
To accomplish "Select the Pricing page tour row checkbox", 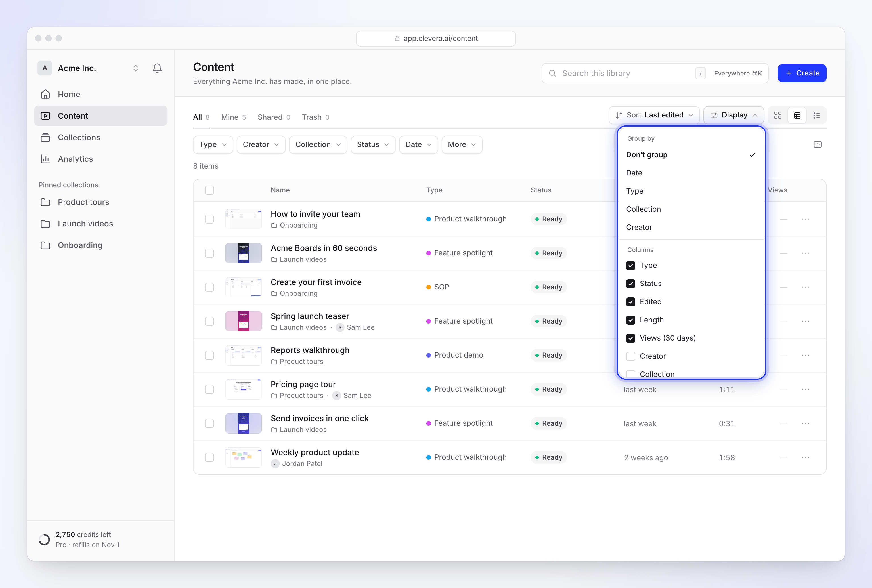I will point(210,389).
